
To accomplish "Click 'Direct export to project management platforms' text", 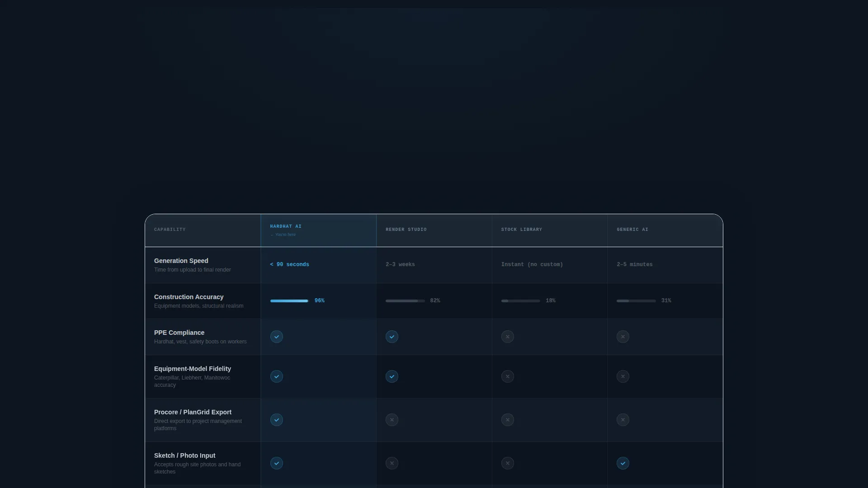I will [198, 425].
